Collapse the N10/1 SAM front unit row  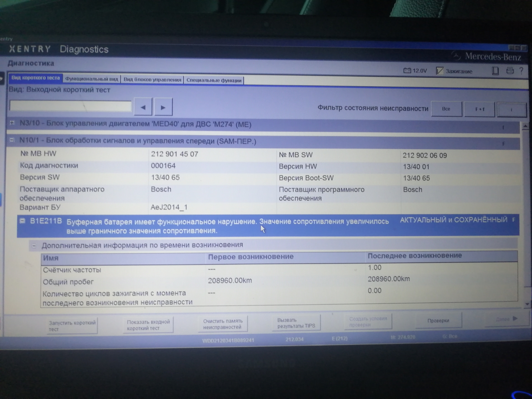12,140
